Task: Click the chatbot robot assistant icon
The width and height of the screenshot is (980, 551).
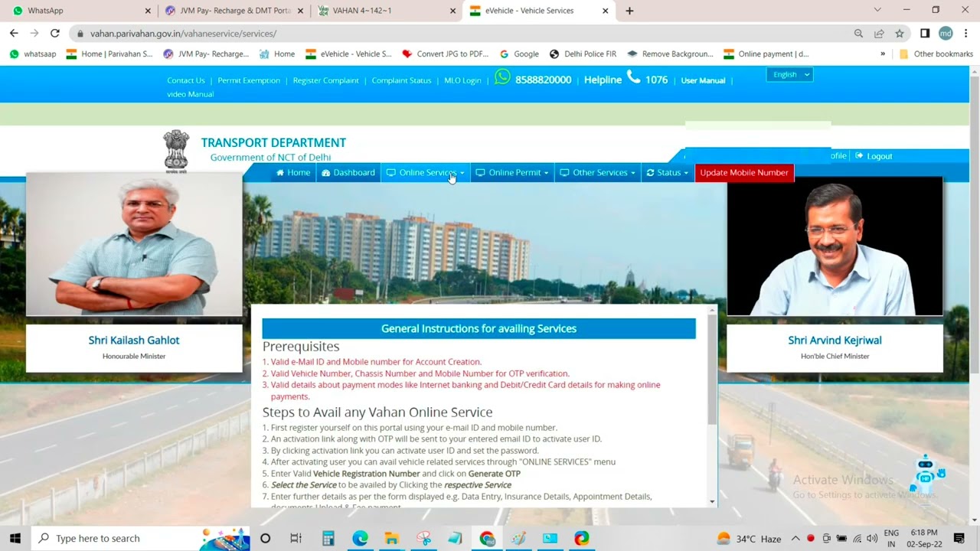Action: click(926, 474)
